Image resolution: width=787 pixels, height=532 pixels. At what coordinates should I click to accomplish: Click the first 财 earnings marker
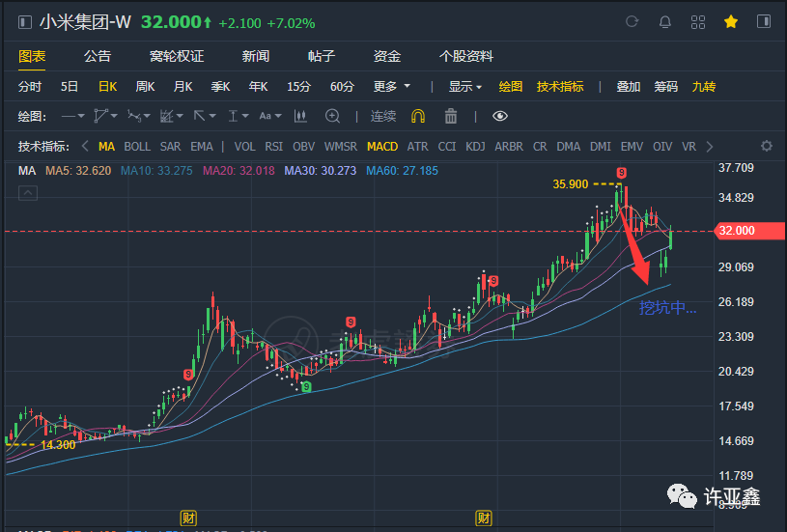(x=188, y=518)
